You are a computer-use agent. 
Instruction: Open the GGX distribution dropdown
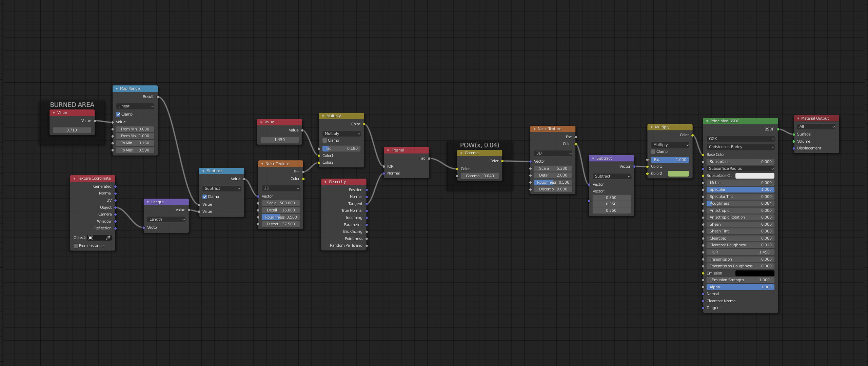pyautogui.click(x=741, y=139)
